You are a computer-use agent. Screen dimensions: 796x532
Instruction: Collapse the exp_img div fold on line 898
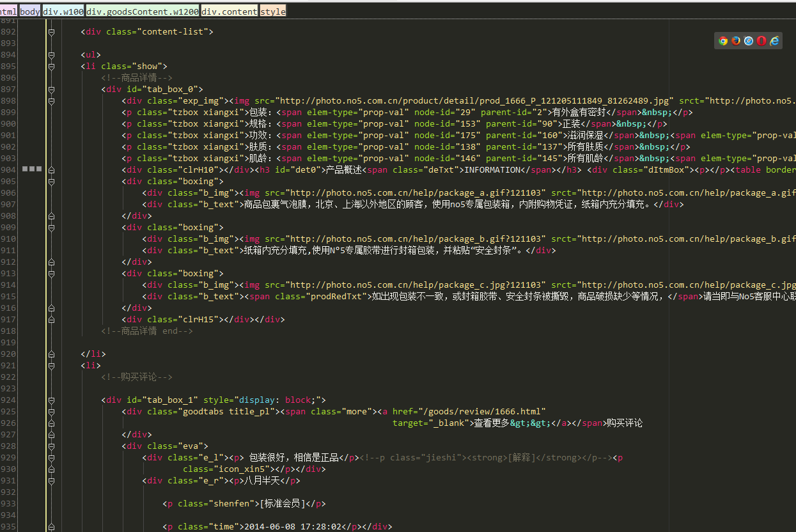[51, 101]
